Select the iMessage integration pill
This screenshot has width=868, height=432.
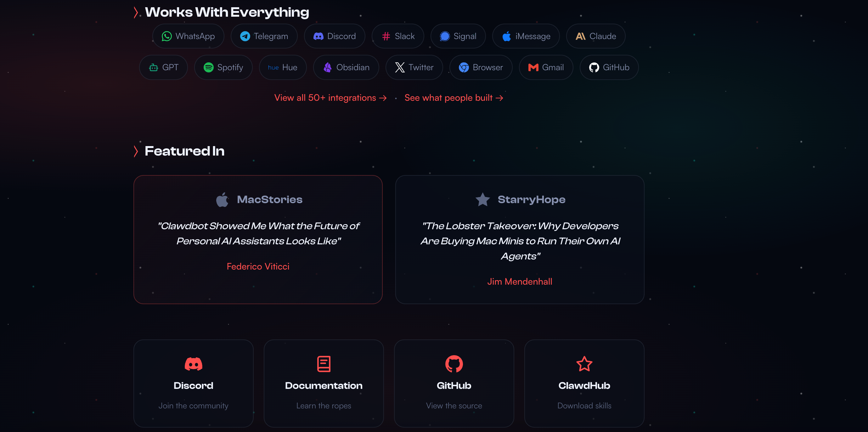pyautogui.click(x=526, y=36)
